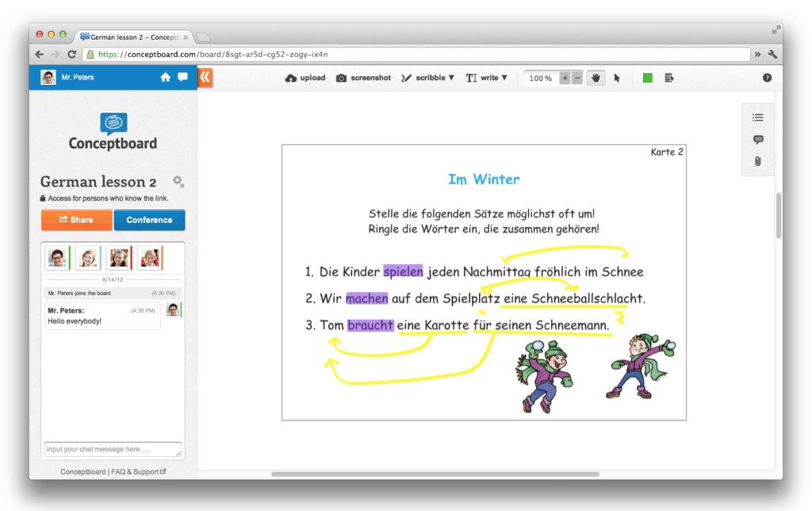Click the text alignment toolbar icon
The width and height of the screenshot is (812, 511).
(668, 79)
